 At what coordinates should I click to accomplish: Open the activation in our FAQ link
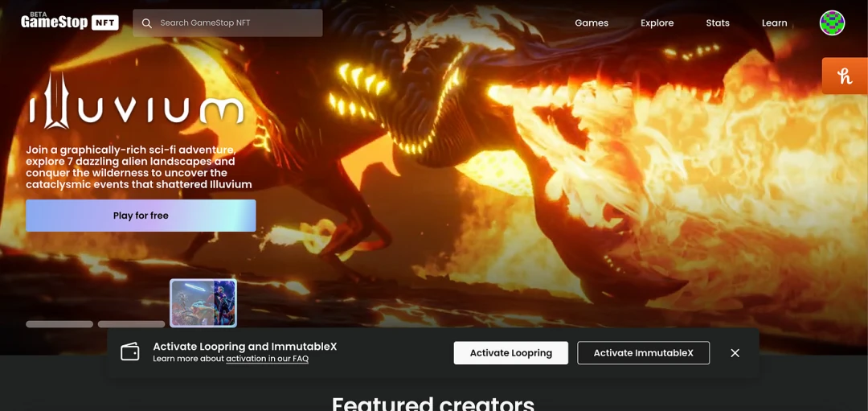click(x=267, y=359)
